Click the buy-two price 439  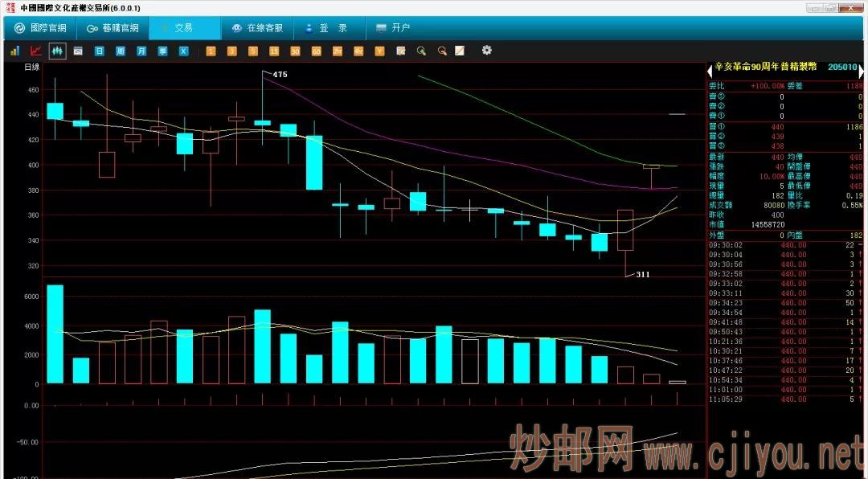(x=778, y=137)
